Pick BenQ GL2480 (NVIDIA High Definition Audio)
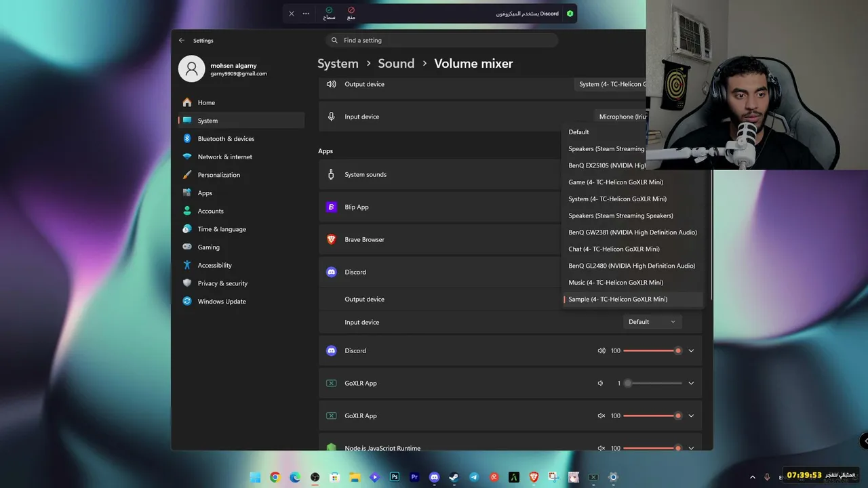Screen dimensions: 868x488 coord(633,266)
